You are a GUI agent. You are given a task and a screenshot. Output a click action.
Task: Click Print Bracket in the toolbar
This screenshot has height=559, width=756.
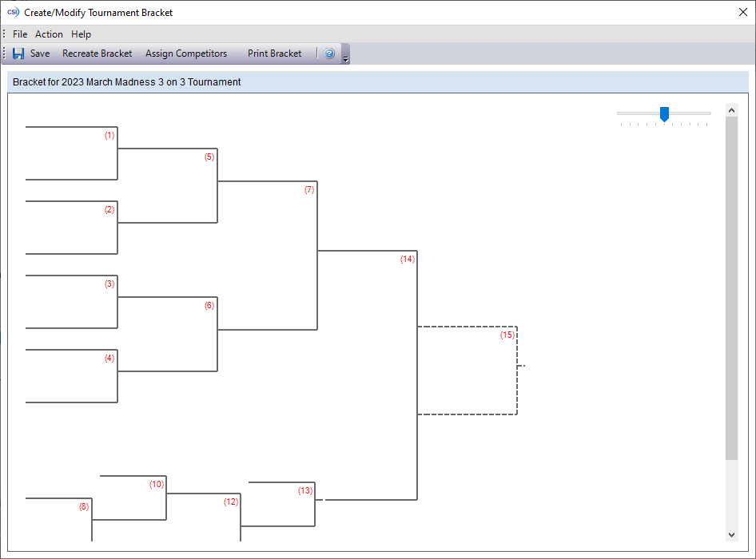(274, 54)
